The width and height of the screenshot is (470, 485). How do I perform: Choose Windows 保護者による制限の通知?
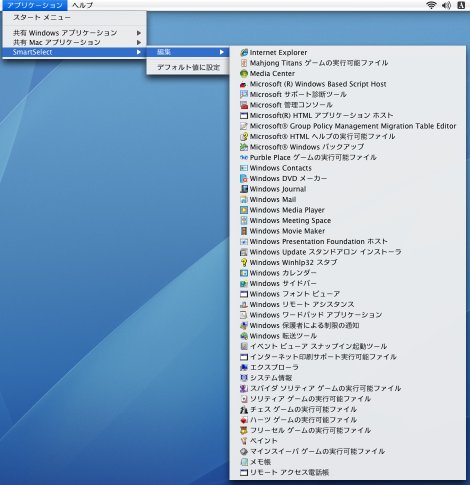348,325
